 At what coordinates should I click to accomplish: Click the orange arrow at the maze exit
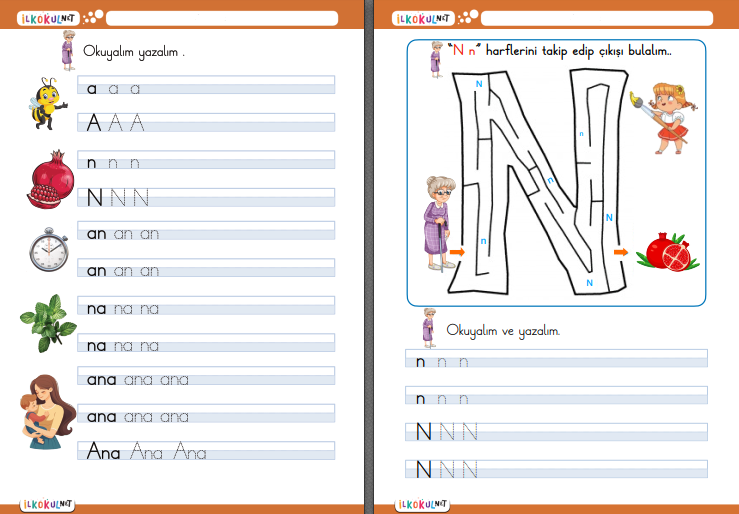(621, 253)
